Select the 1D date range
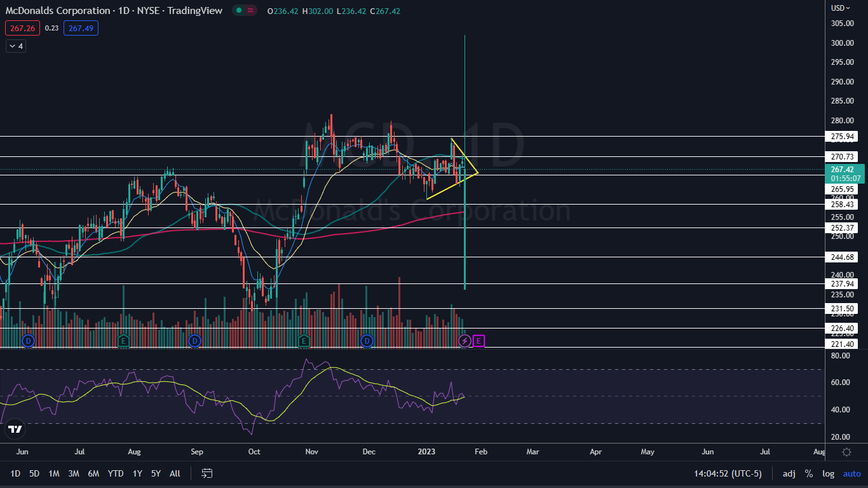868x488 pixels. click(15, 473)
